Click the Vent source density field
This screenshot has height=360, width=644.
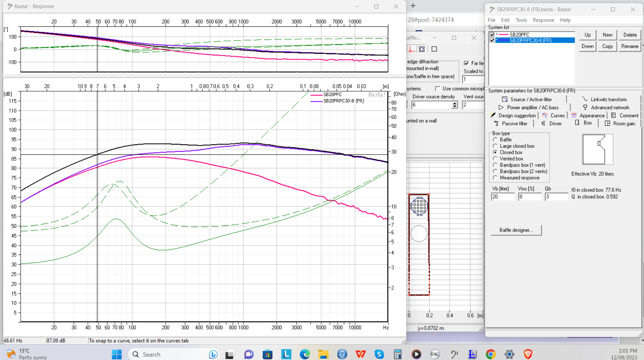point(473,105)
